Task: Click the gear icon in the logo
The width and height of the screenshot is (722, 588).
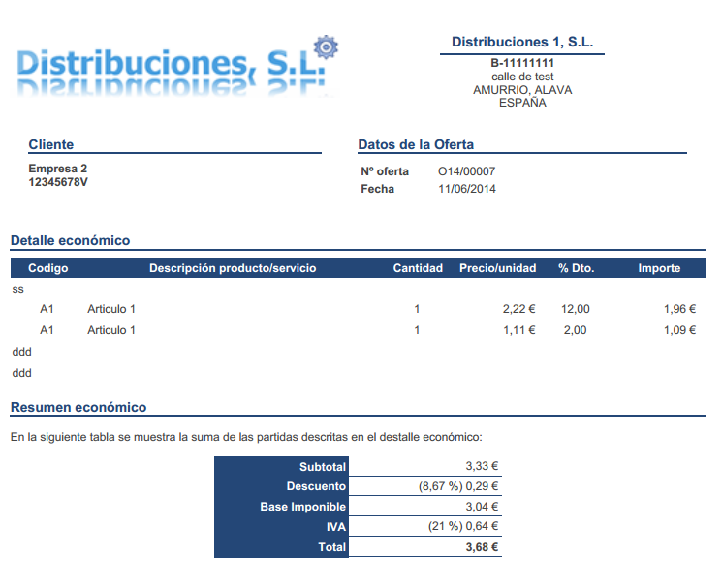Action: tap(326, 46)
